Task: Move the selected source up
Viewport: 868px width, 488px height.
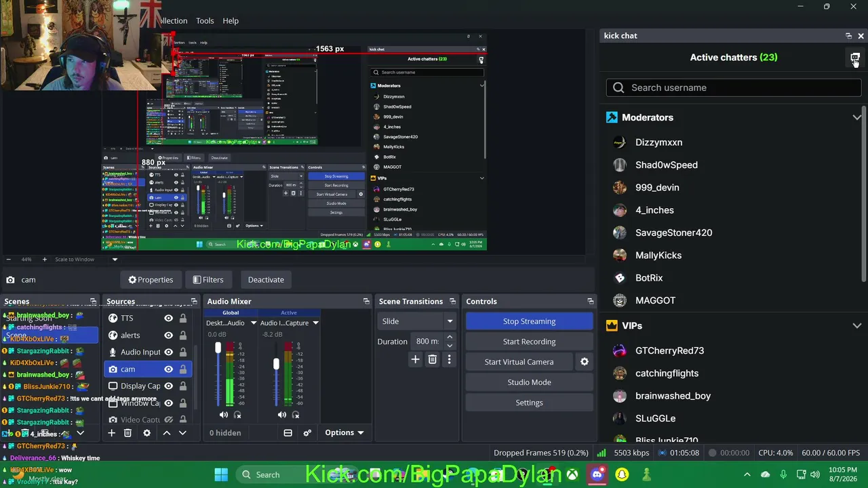Action: [166, 433]
